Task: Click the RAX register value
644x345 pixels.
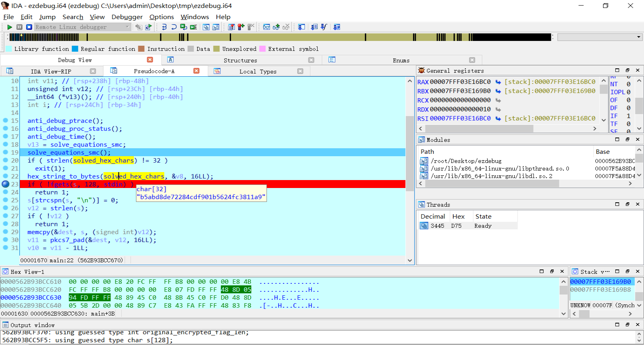Action: (x=460, y=82)
